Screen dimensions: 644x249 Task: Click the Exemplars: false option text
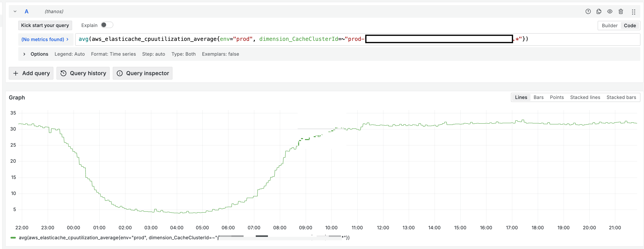(x=220, y=54)
